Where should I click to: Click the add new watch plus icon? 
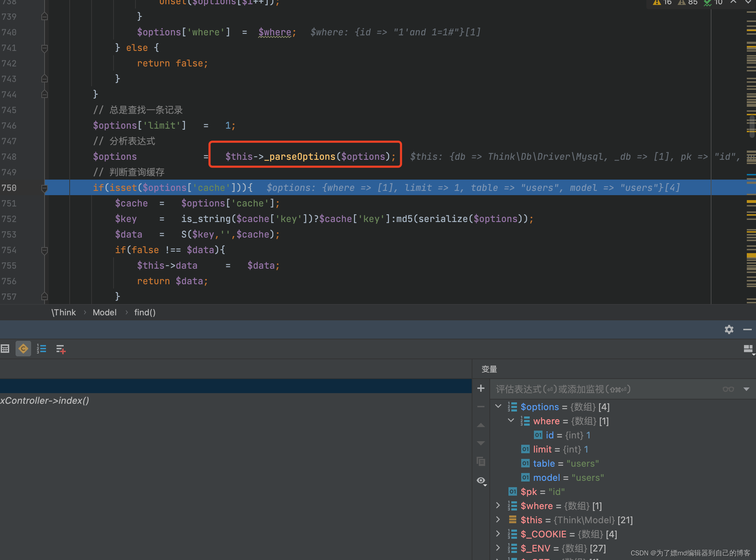(481, 388)
